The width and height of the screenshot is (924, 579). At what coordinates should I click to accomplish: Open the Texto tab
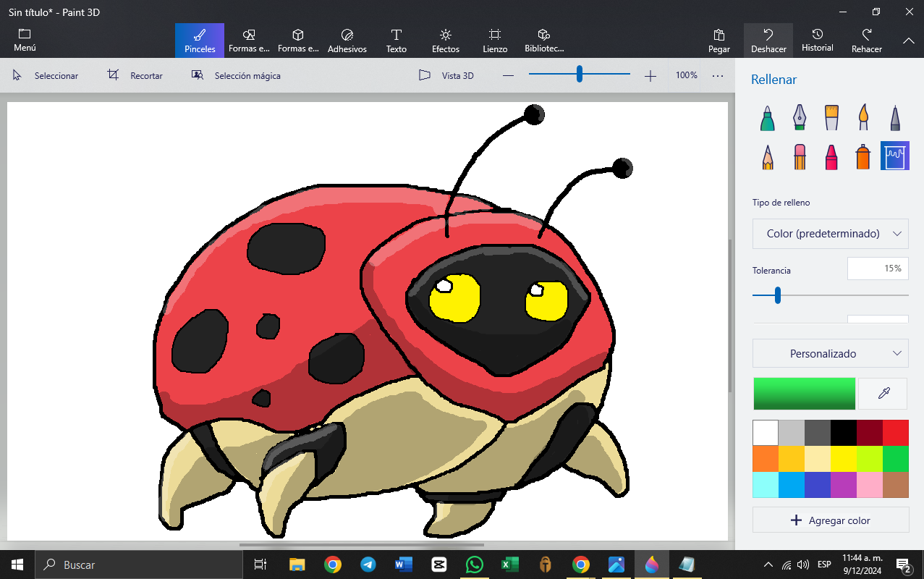[x=397, y=41]
